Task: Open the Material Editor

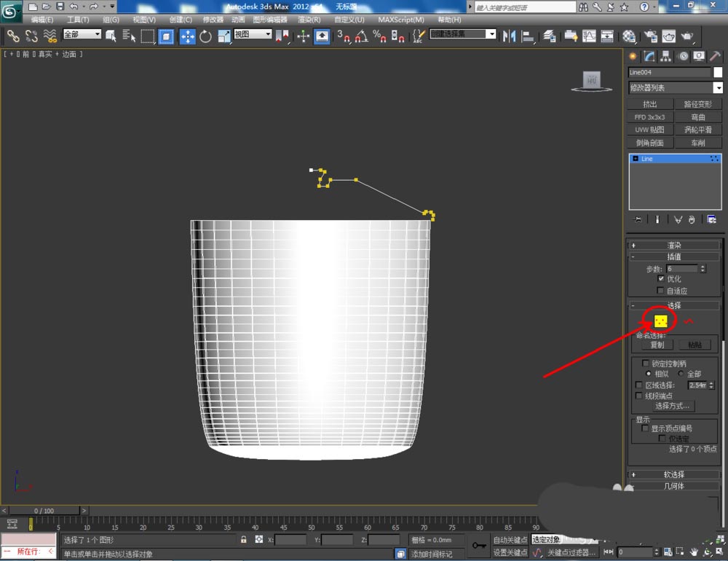Action: pyautogui.click(x=629, y=36)
